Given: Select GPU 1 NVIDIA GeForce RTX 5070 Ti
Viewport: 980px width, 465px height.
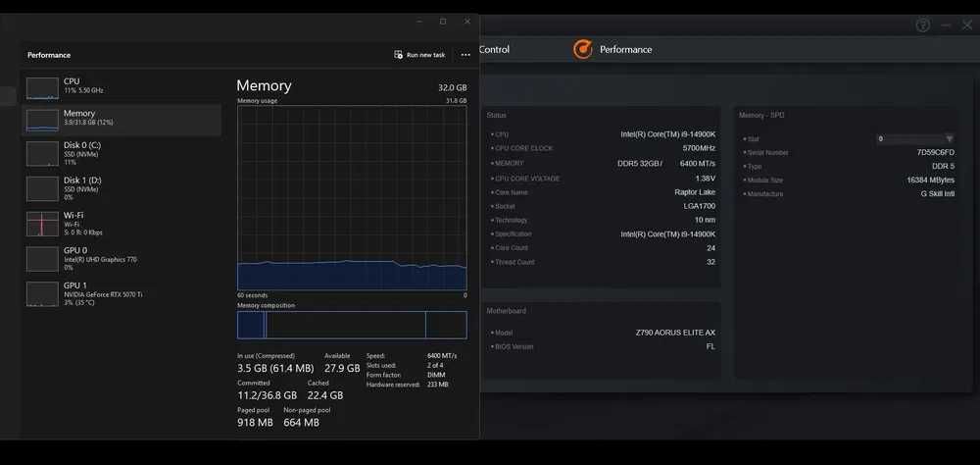Looking at the screenshot, I should 122,293.
